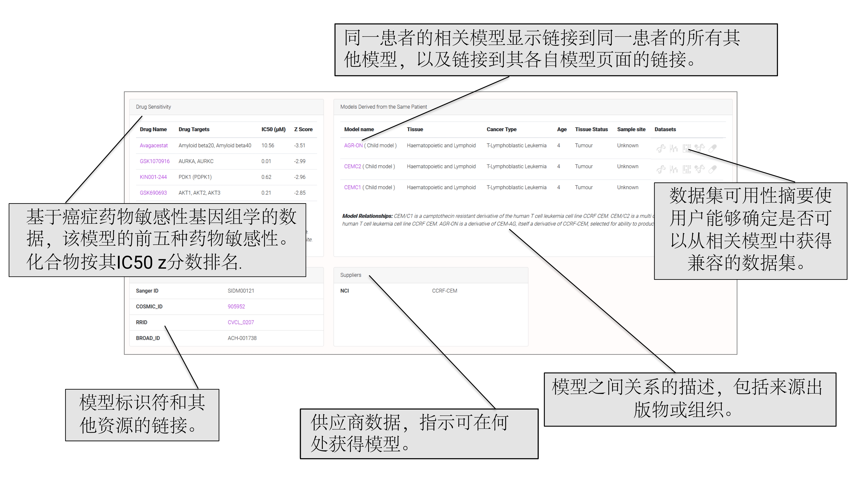Screen dimensions: 868x488
Task: Click the BROAD_ID value ACH-001738
Action: click(x=242, y=338)
